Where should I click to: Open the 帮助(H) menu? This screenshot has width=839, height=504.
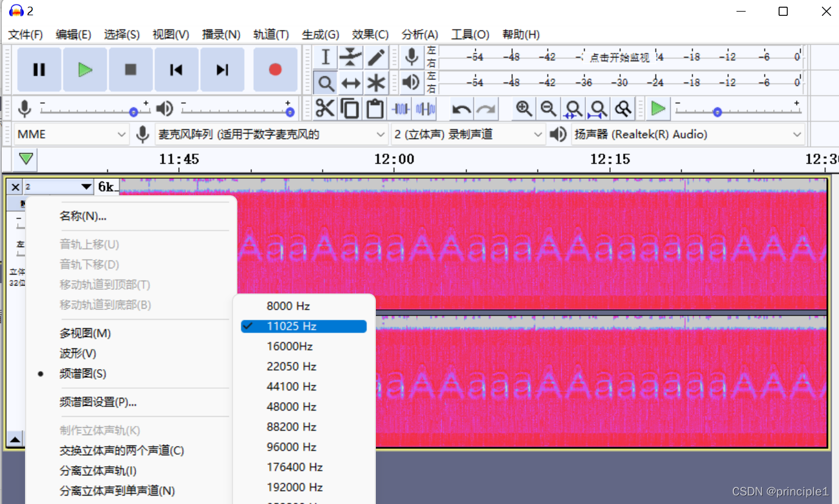521,35
